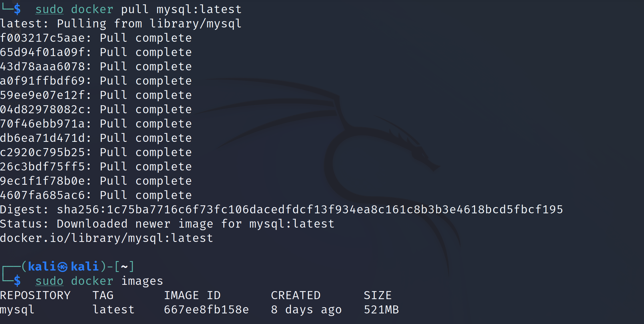Click the REPOSITORY column header
This screenshot has height=324, width=644.
(35, 295)
